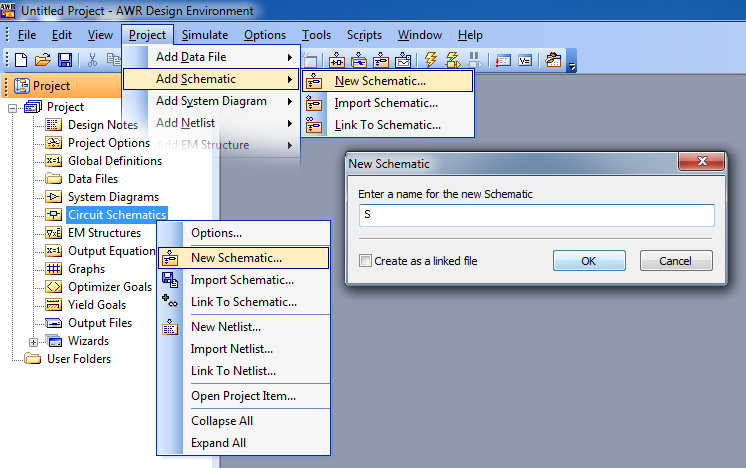Click the EM Structures tree icon
This screenshot has height=468, width=746.
click(53, 233)
